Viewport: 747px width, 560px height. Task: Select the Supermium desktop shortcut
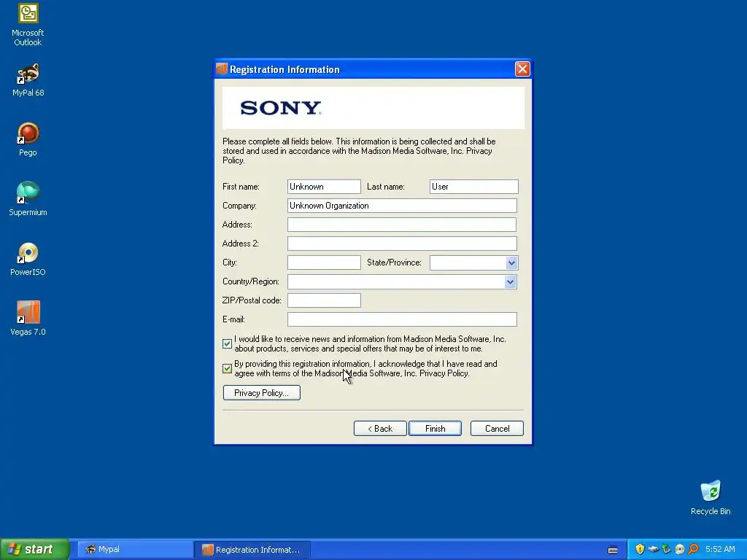[x=28, y=199]
